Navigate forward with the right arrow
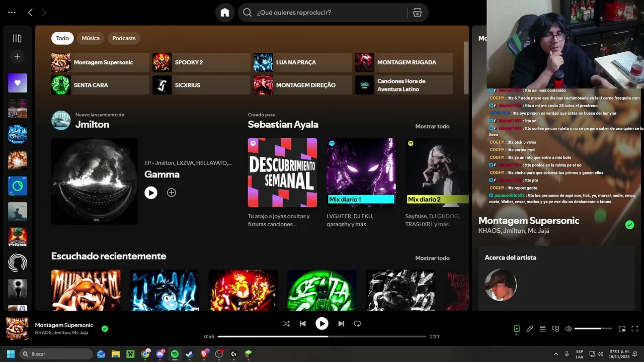This screenshot has height=362, width=644. (x=44, y=13)
